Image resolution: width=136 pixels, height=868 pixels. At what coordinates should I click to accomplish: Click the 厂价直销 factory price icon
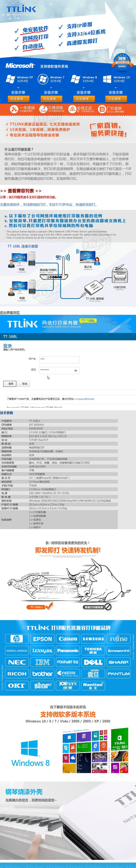click(102, 109)
